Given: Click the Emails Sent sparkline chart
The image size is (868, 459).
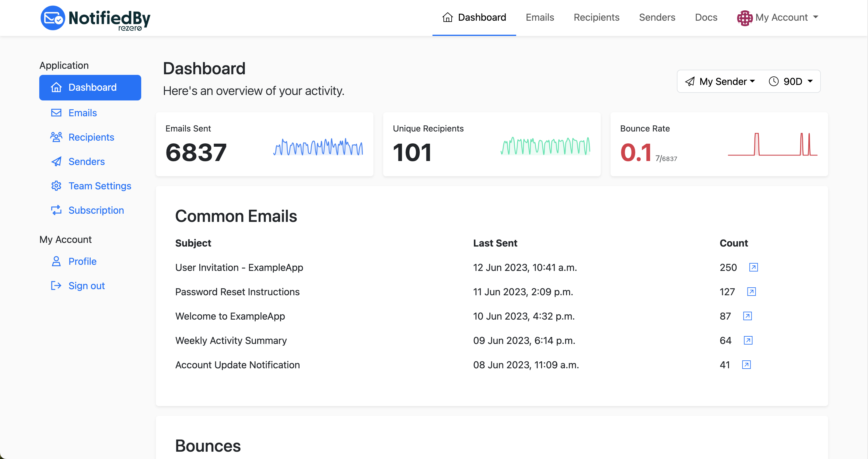Looking at the screenshot, I should click(x=318, y=147).
